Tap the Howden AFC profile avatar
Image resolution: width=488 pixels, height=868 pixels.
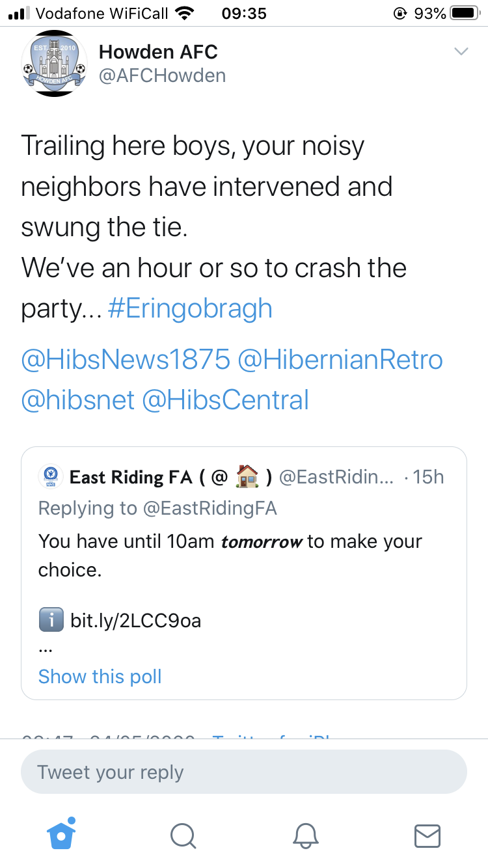(x=54, y=64)
